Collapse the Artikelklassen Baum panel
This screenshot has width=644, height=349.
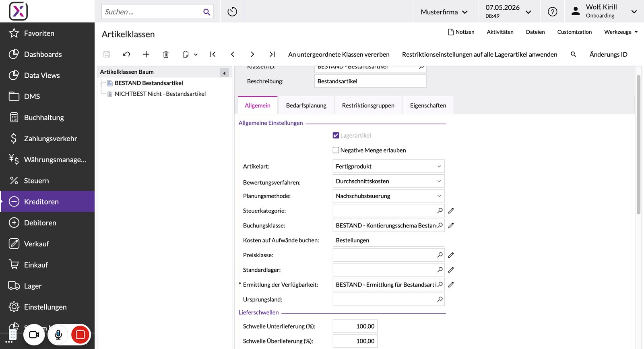tap(225, 73)
